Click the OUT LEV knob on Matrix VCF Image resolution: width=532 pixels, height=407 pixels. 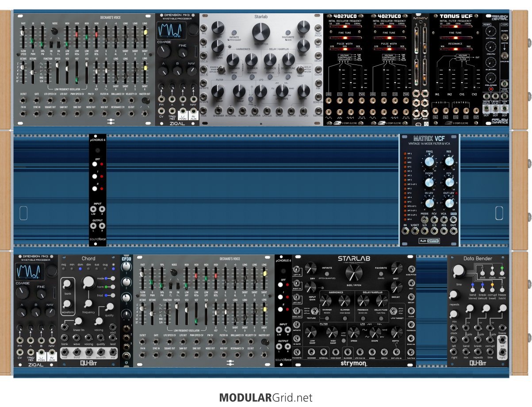449,203
